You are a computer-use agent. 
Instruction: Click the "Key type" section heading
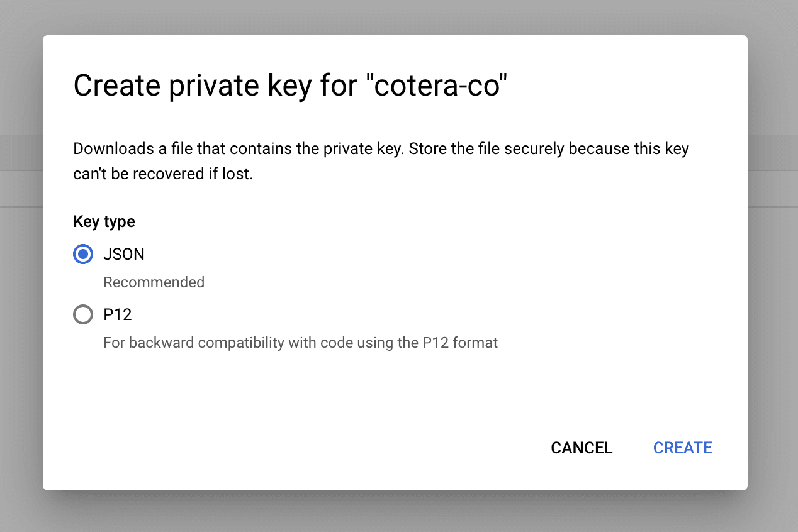click(104, 221)
